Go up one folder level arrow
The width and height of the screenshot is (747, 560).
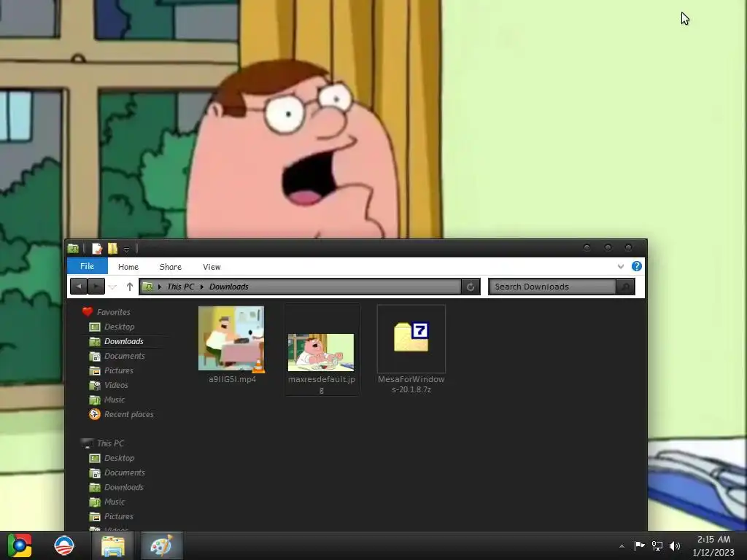[x=130, y=286]
